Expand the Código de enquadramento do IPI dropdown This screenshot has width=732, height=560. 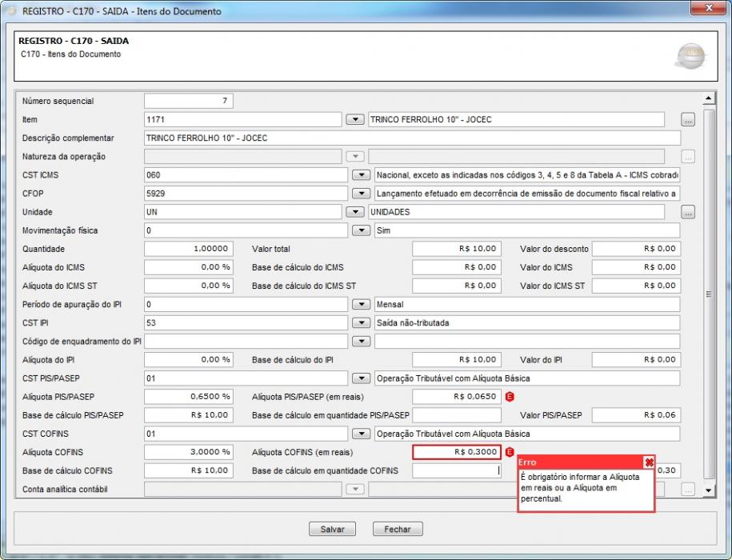(x=362, y=341)
